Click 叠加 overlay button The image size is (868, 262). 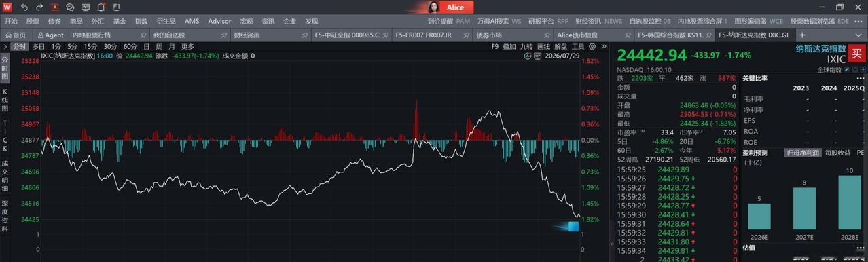coord(509,47)
